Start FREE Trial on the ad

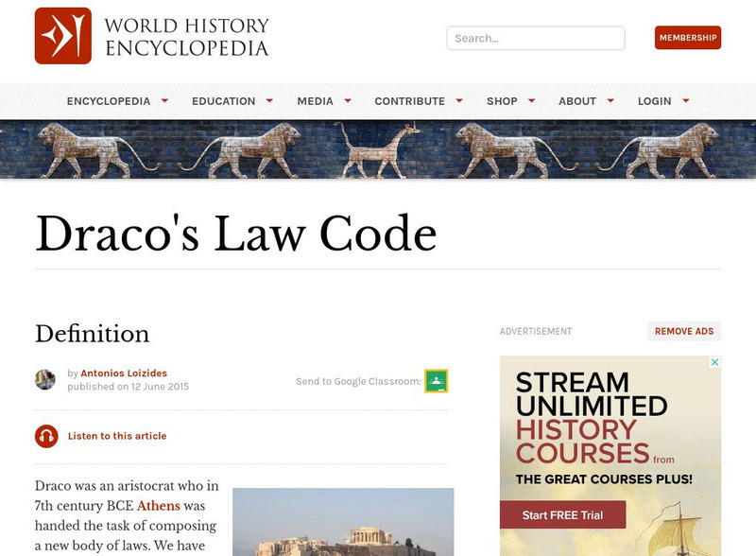coord(561,515)
